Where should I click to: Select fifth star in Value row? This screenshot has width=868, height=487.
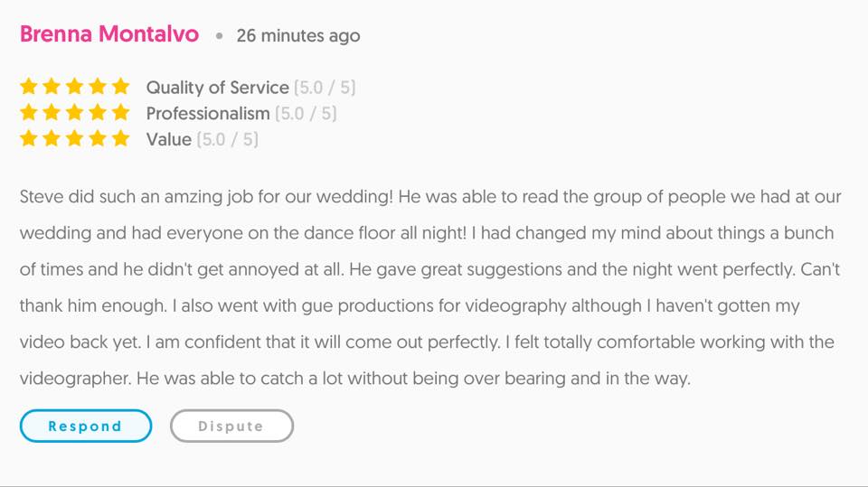click(x=120, y=138)
